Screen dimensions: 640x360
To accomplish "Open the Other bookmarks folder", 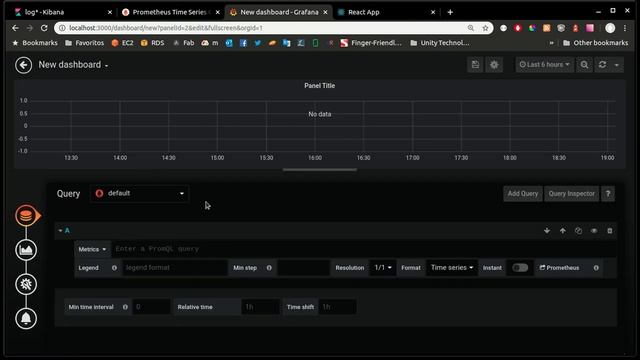I will tap(595, 43).
